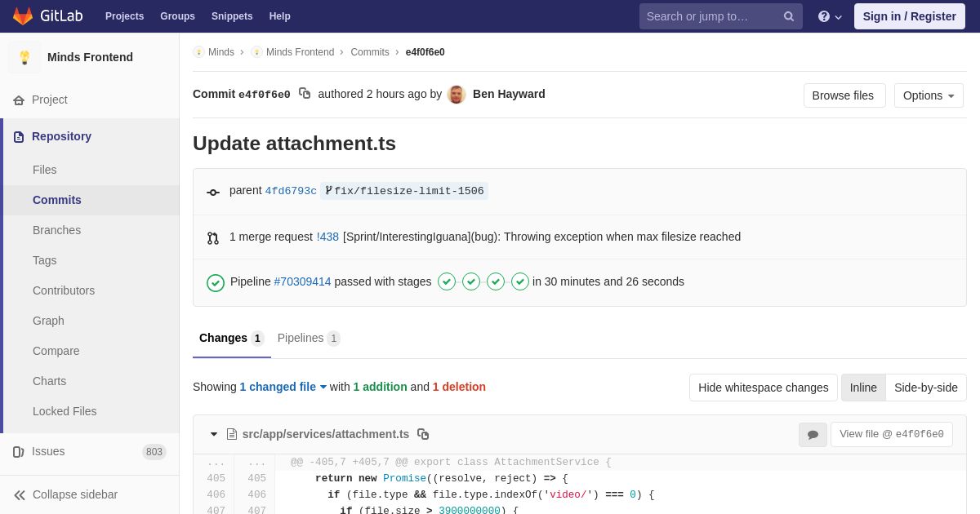The image size is (980, 514).
Task: Open the Options dropdown
Action: [929, 95]
